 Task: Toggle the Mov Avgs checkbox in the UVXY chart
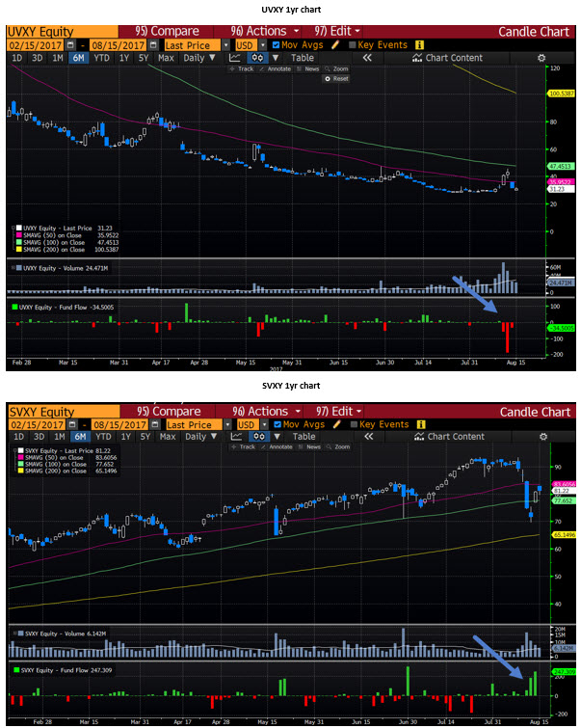coord(277,45)
